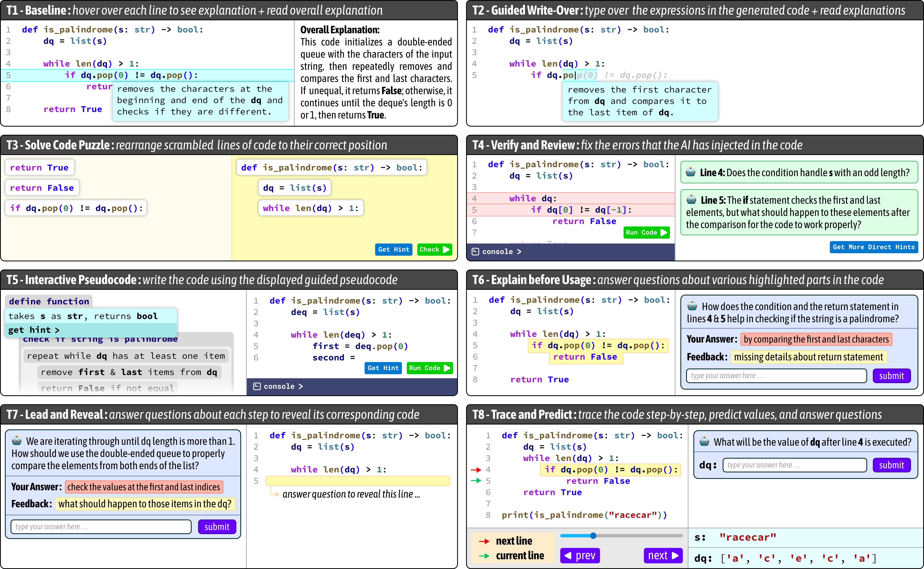The image size is (924, 569).
Task: Select the 'return False' puzzle block
Action: pyautogui.click(x=42, y=188)
